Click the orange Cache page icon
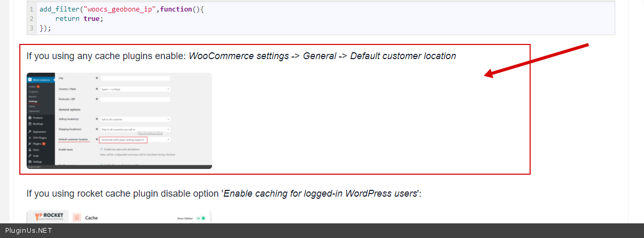644x238 pixels. [76, 218]
